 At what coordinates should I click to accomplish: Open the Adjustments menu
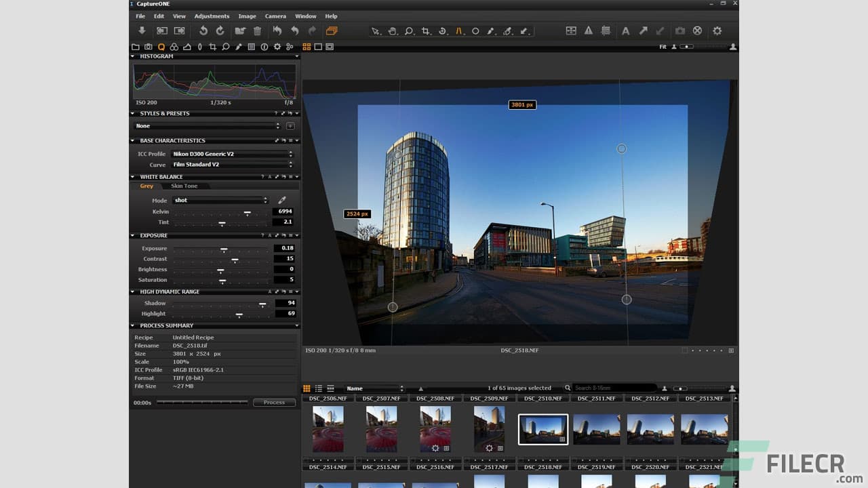(212, 16)
